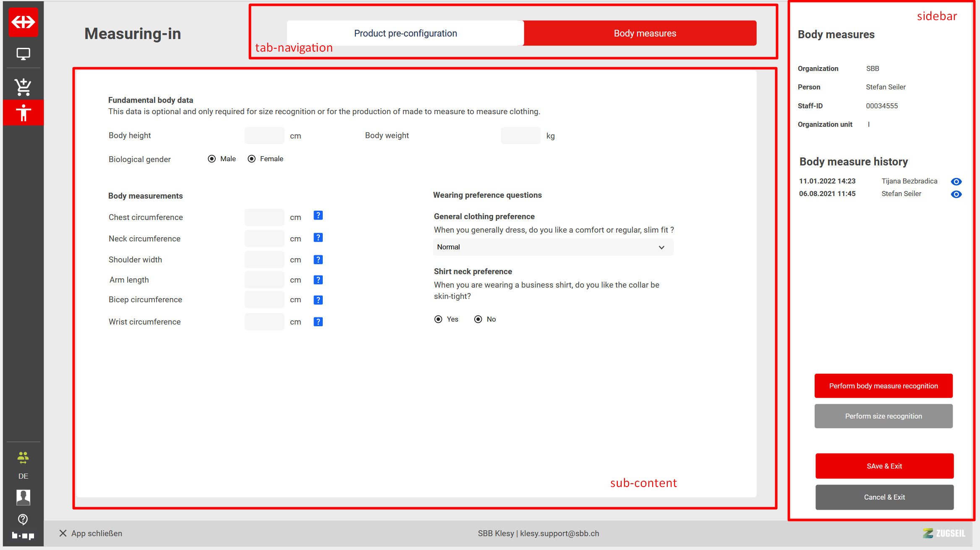This screenshot has height=550, width=980.
Task: Select Female biological gender
Action: pos(251,159)
